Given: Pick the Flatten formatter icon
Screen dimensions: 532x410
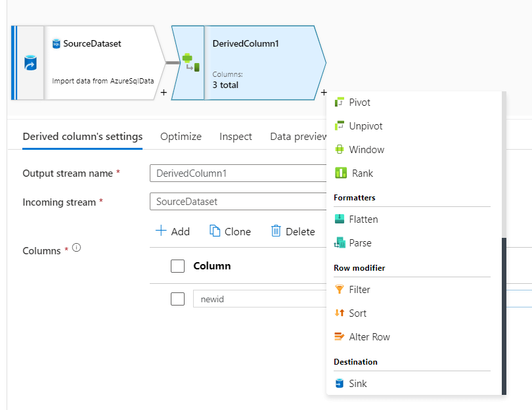Looking at the screenshot, I should click(340, 219).
